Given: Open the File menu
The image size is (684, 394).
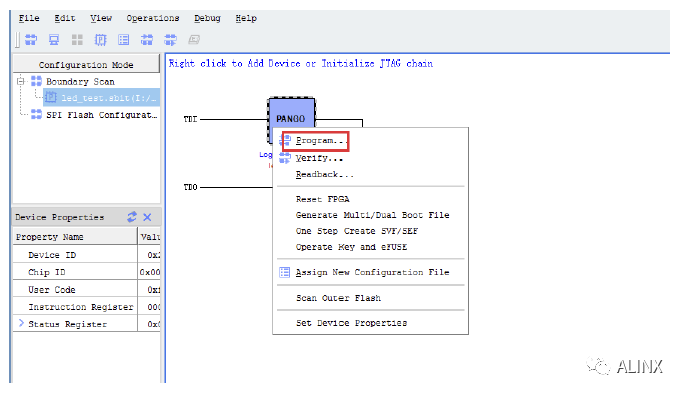Looking at the screenshot, I should pos(29,18).
